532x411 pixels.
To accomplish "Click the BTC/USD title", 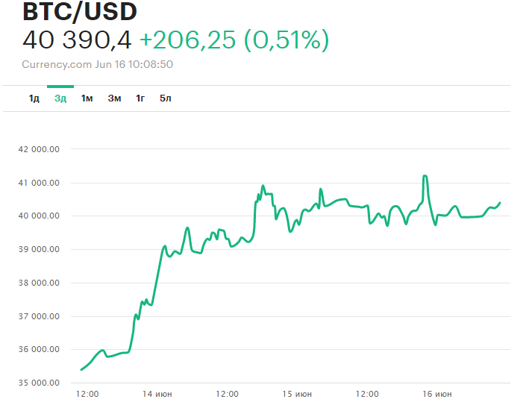I will tap(81, 12).
